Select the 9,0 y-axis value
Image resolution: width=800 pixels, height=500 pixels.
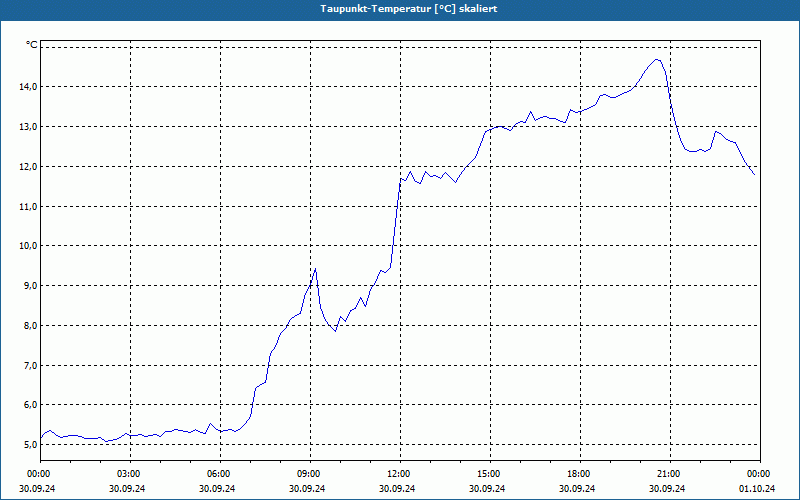point(31,286)
